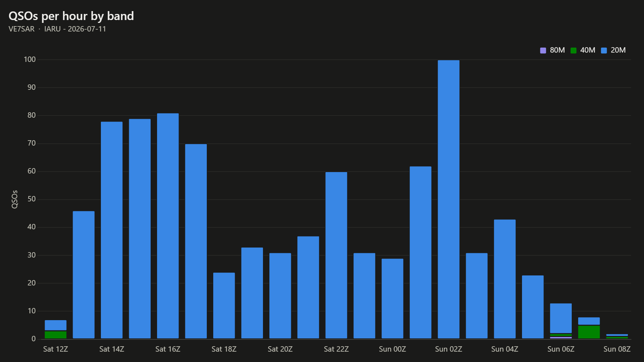Click the IARU - 2026-07-11 subtitle text
The width and height of the screenshot is (644, 362).
tap(75, 29)
